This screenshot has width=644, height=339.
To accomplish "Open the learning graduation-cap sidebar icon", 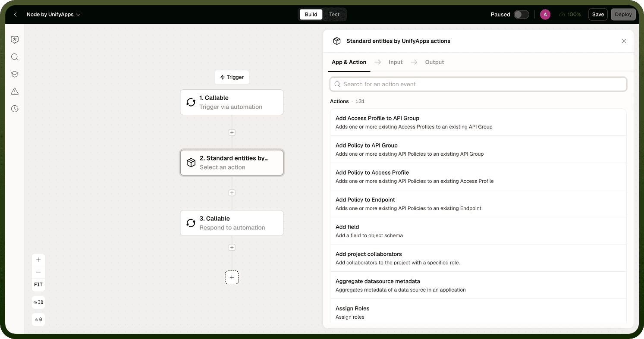I will (x=15, y=74).
